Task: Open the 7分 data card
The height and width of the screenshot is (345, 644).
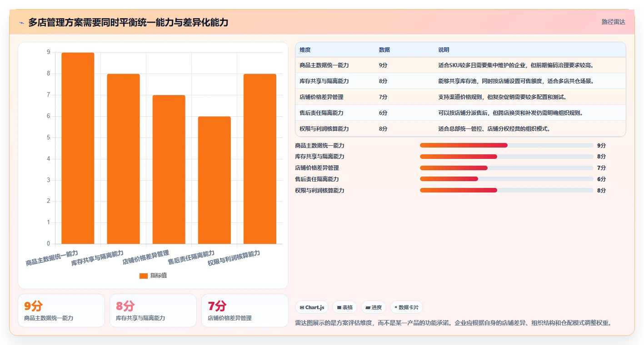Action: 245,310
